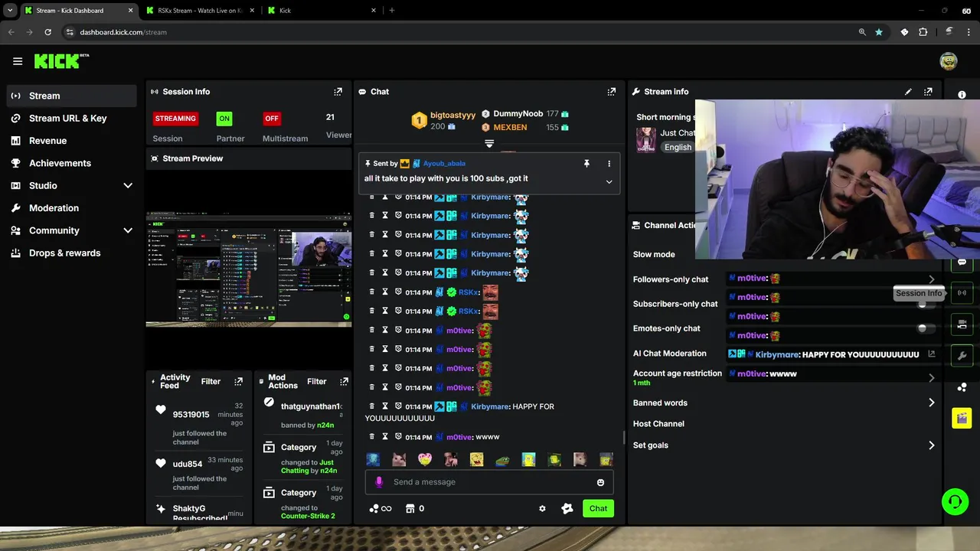Toggle Subscribers-only chat switch
980x551 pixels.
click(926, 304)
